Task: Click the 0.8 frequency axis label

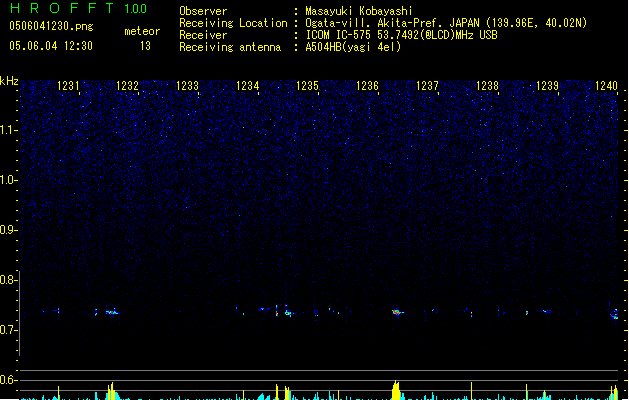Action: (8, 280)
